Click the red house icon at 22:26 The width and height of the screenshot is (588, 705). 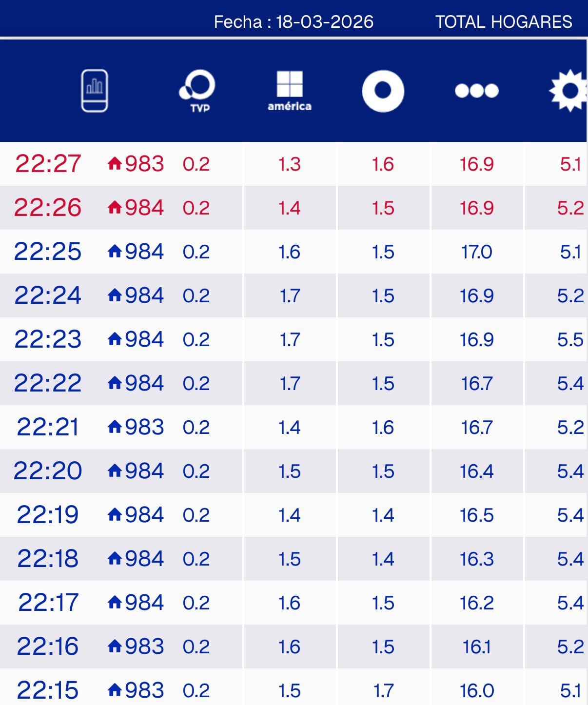115,208
